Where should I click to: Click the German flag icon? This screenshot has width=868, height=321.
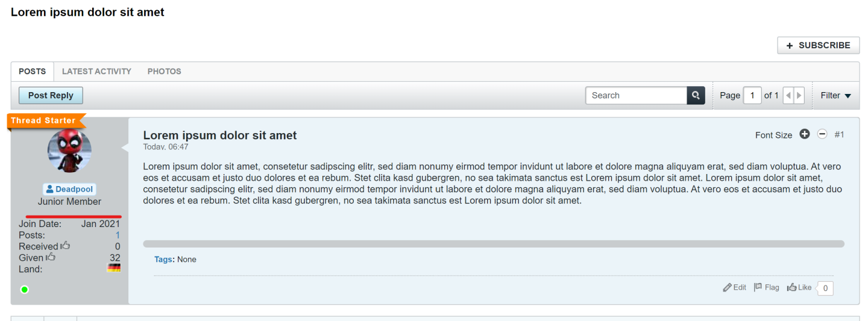click(114, 268)
